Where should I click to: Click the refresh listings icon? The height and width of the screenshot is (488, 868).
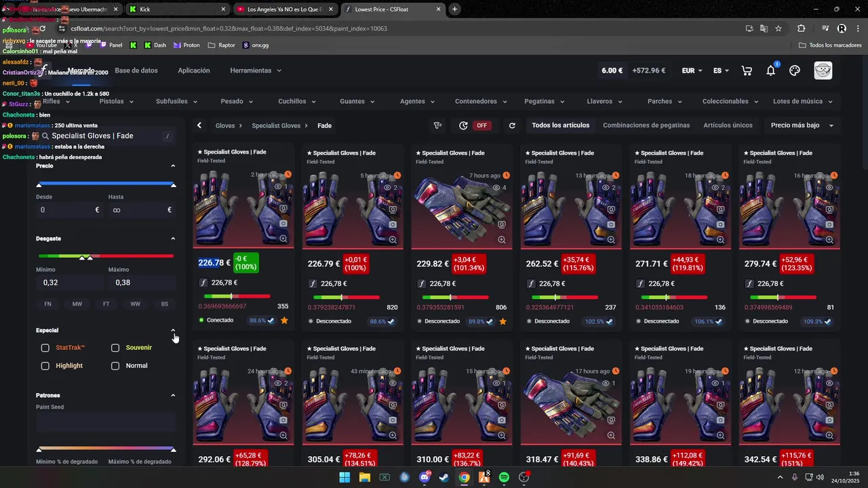coord(512,125)
